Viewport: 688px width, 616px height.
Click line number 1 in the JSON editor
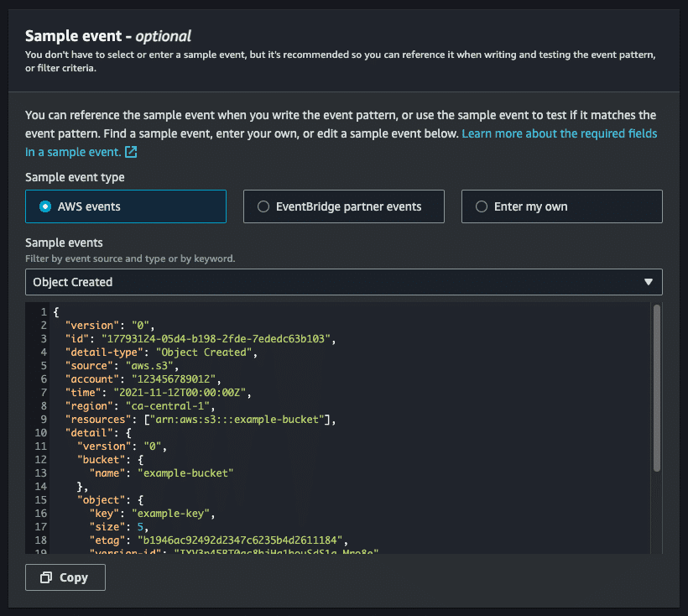click(43, 311)
